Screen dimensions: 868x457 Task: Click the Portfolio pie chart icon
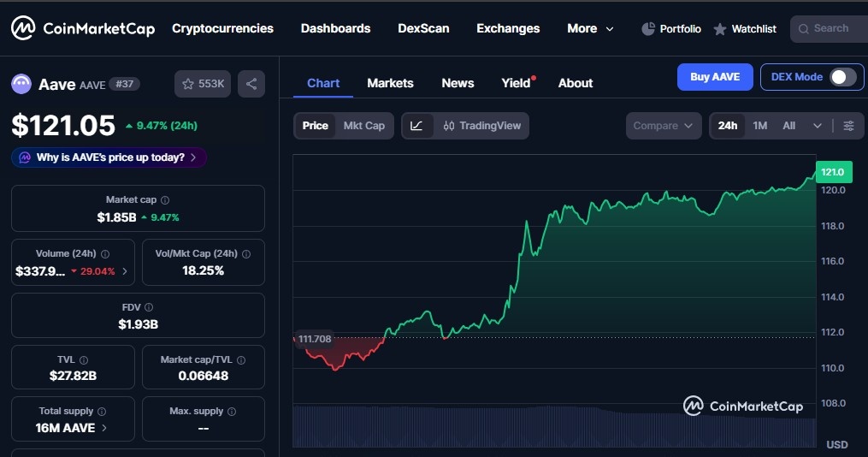[648, 29]
